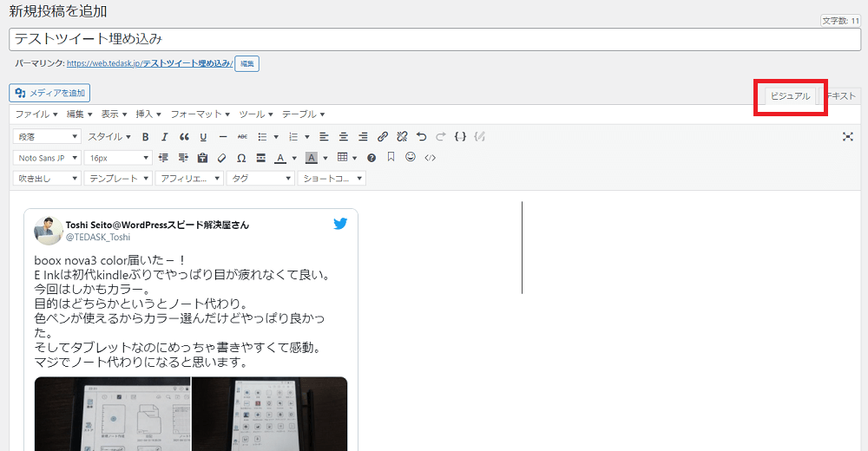Open the 段落 paragraph format dropdown

coord(47,137)
